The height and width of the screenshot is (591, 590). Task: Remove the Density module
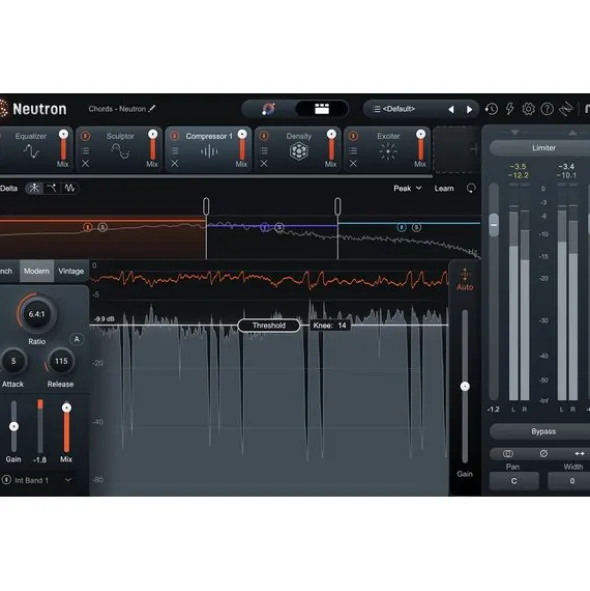click(x=264, y=164)
